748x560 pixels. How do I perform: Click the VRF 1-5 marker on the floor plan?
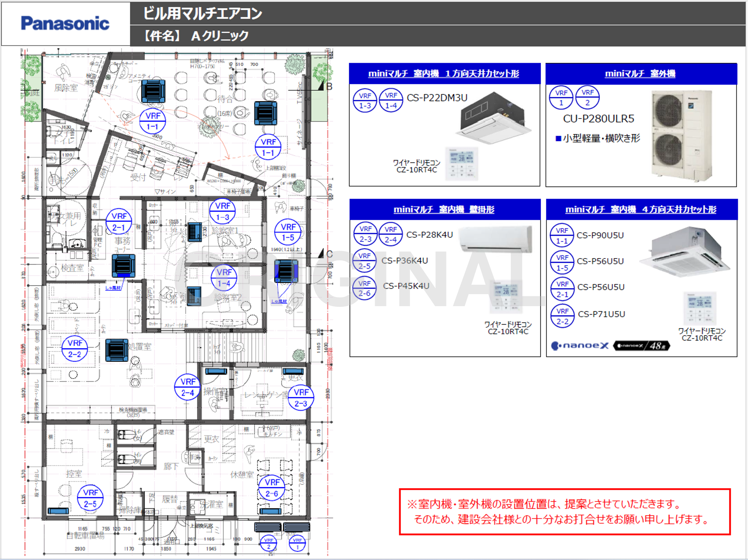pyautogui.click(x=288, y=232)
